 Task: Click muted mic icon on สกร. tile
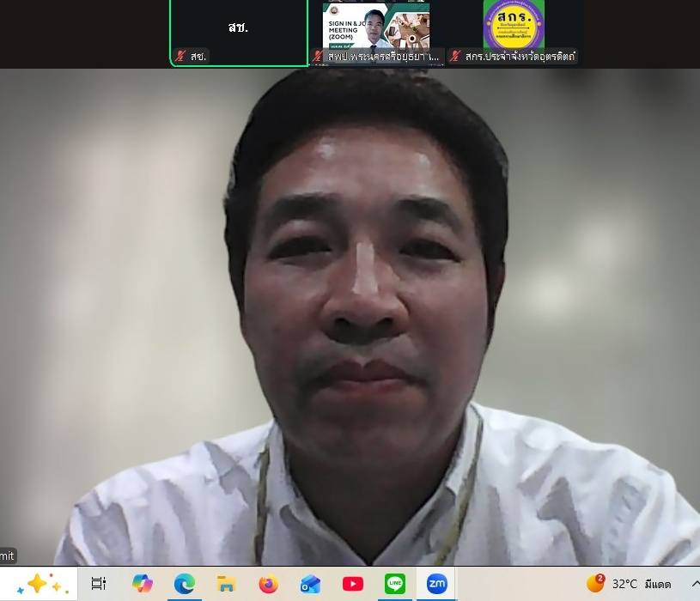pos(455,57)
